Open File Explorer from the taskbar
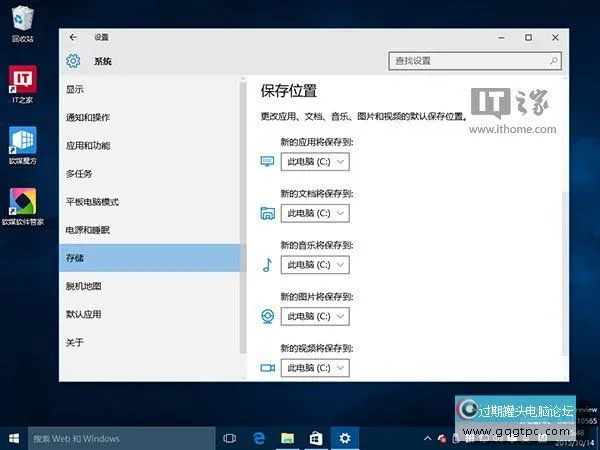 (x=287, y=438)
